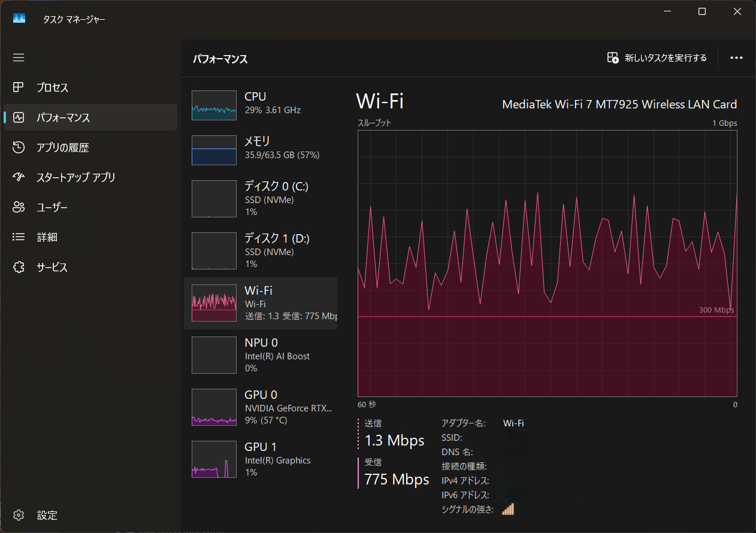Click the アプリの履歴 history icon

pyautogui.click(x=19, y=147)
